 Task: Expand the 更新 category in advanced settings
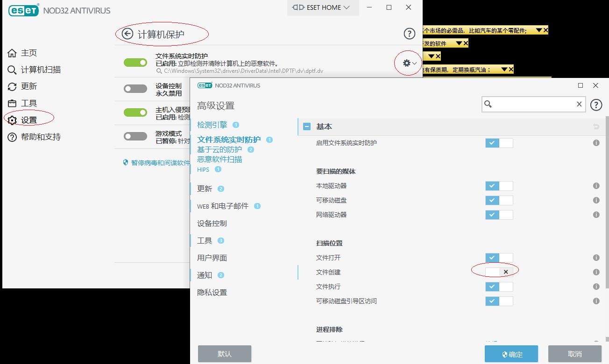tap(205, 189)
